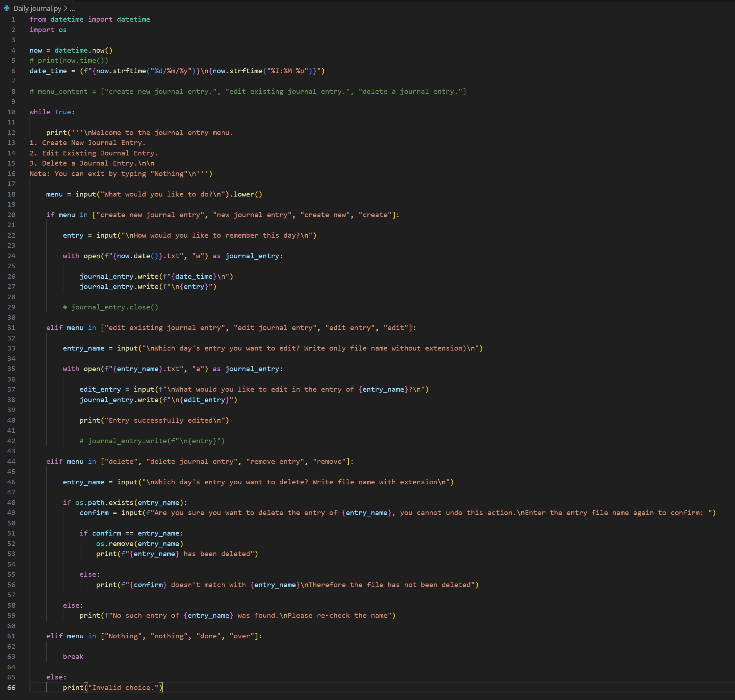Screen dimensions: 735x700
Task: Click the chevron separator in breadcrumb
Action: (66, 8)
